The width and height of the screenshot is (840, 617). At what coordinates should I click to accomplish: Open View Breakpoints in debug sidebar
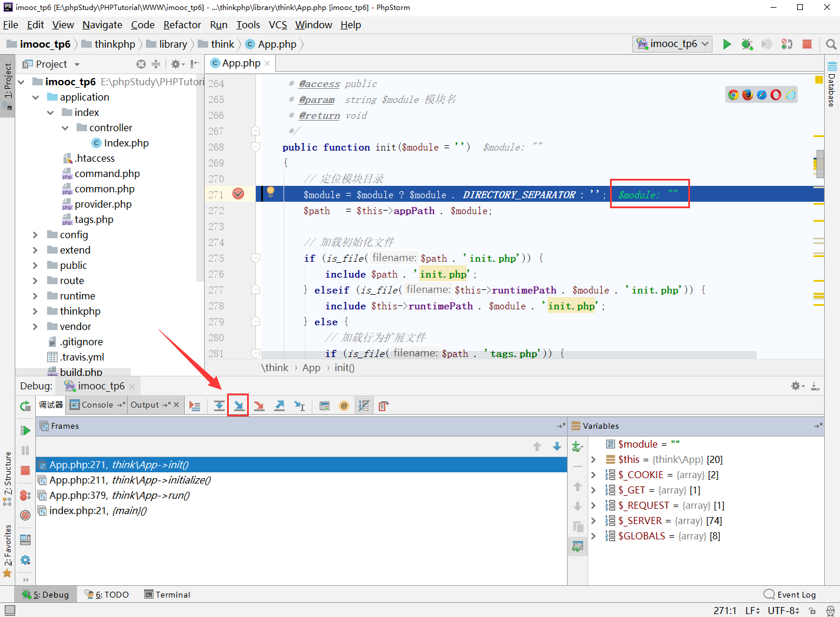click(x=25, y=495)
